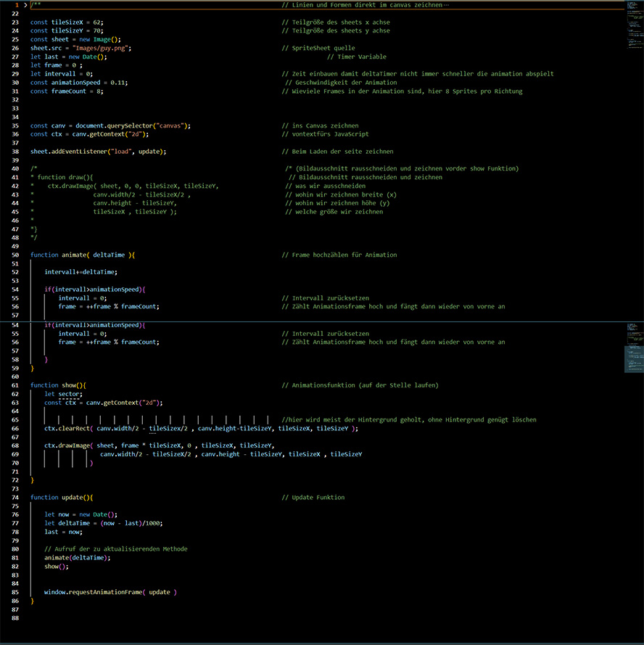Viewport: 644px width, 645px height.
Task: Click comment '// Geschwindigkeit der Animation'
Action: [341, 83]
